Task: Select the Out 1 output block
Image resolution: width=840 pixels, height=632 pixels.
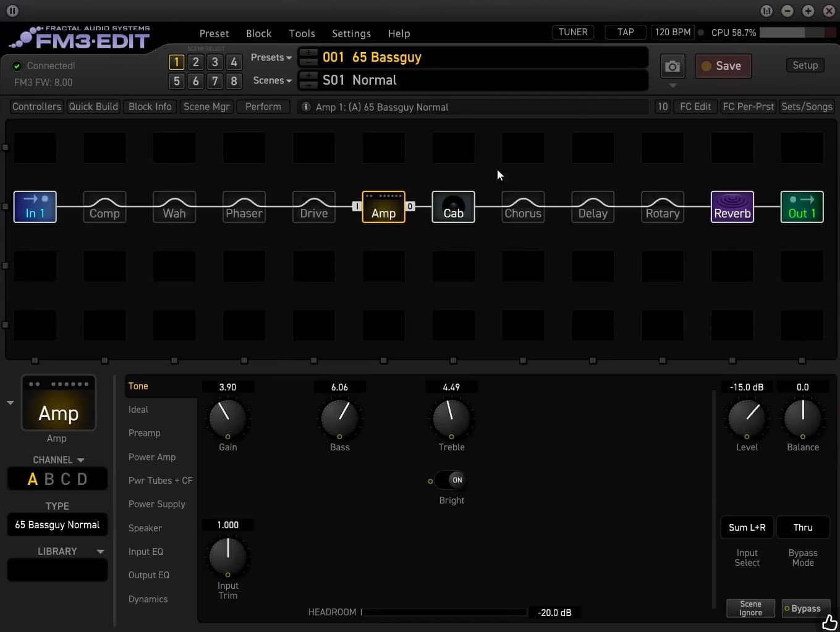Action: pyautogui.click(x=802, y=207)
